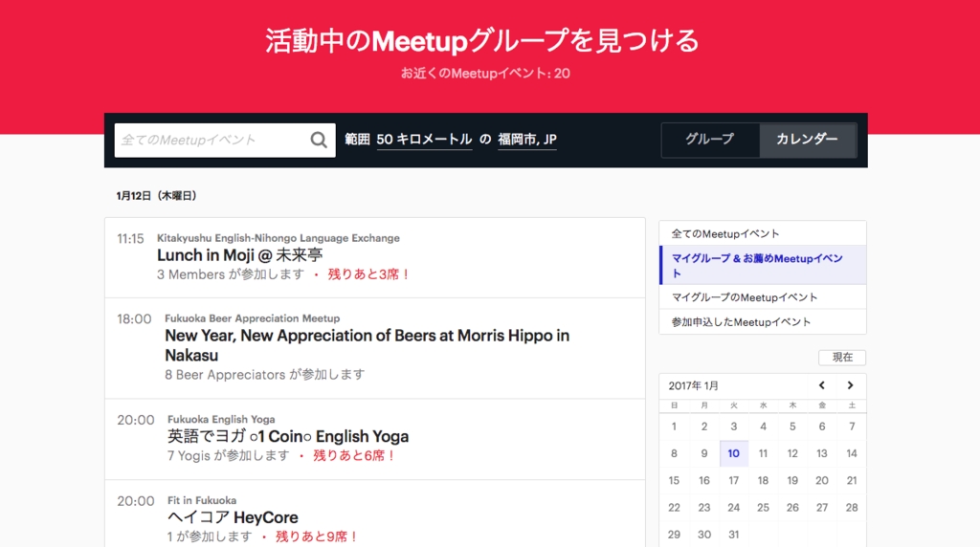Screen dimensions: 980x547
Task: Open 英語でヨガ 1 Coin English Yoga event
Action: (x=288, y=436)
